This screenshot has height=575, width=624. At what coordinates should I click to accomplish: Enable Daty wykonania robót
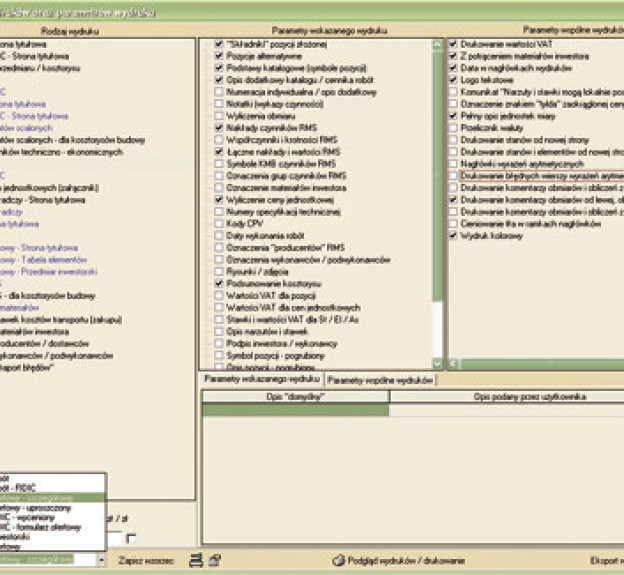tap(219, 236)
